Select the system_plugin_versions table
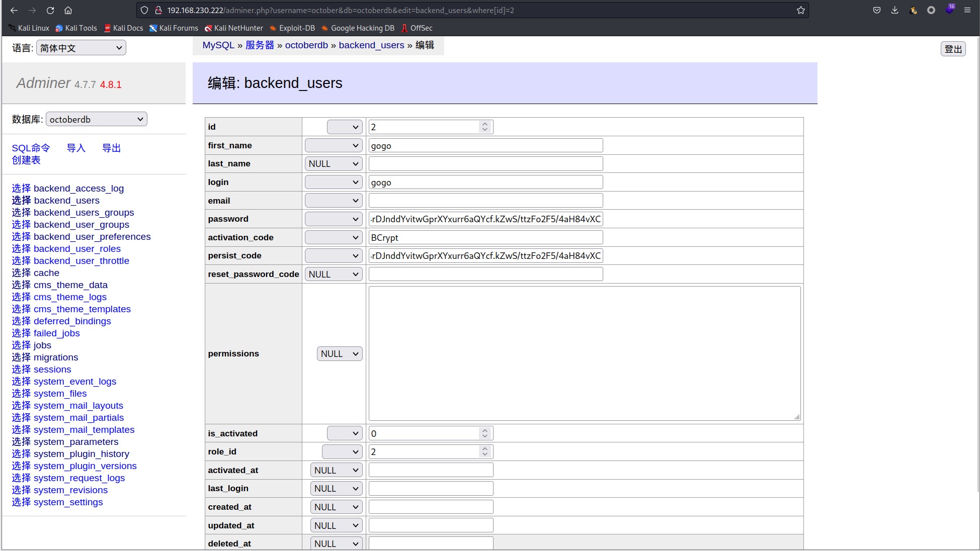 pos(85,466)
